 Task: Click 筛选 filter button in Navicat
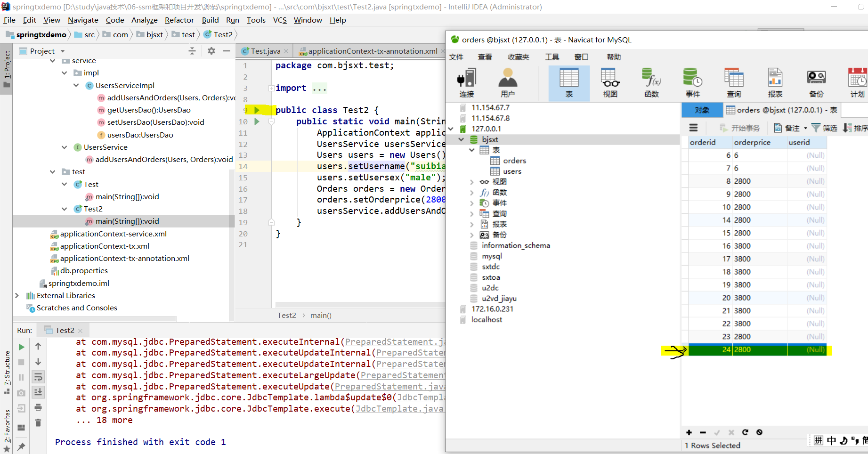point(824,128)
